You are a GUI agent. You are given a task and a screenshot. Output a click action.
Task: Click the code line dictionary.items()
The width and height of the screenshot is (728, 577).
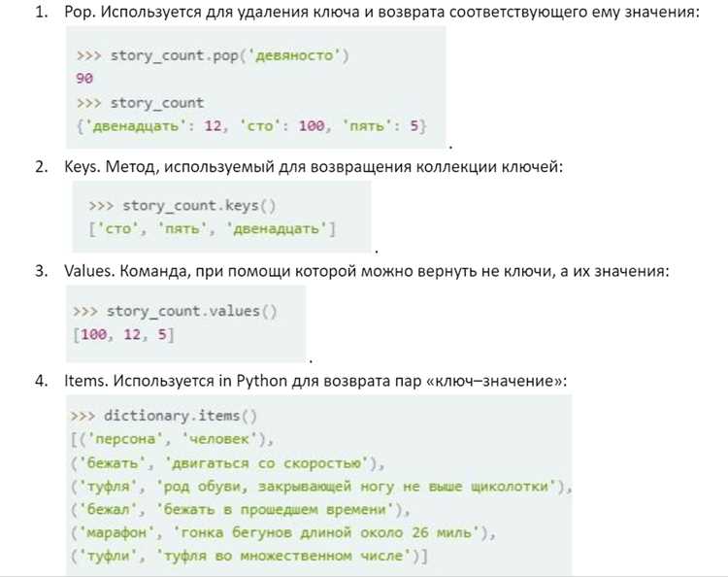tap(163, 416)
